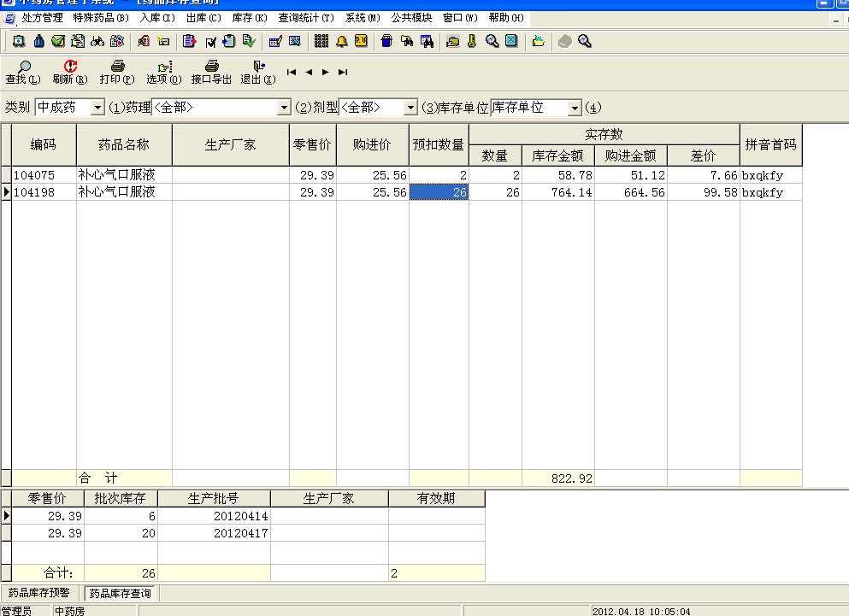
Task: Open the (3)库存单位 dropdown
Action: [x=575, y=108]
